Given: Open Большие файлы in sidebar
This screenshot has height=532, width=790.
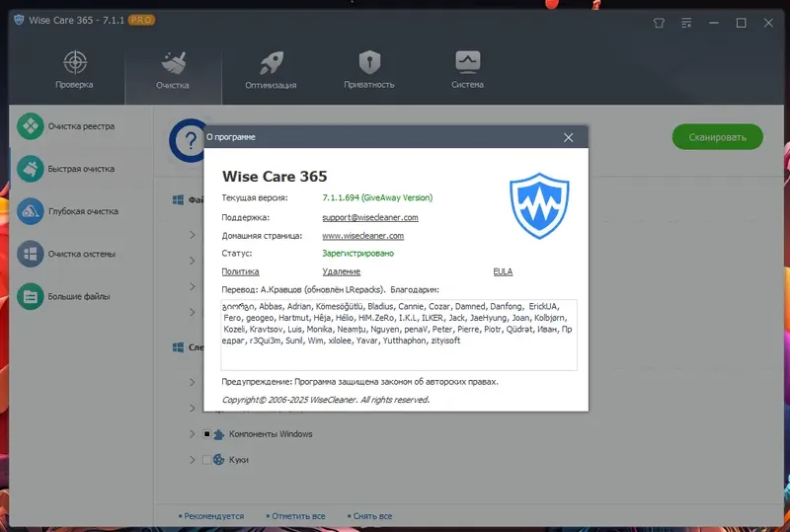Looking at the screenshot, I should 81,297.
